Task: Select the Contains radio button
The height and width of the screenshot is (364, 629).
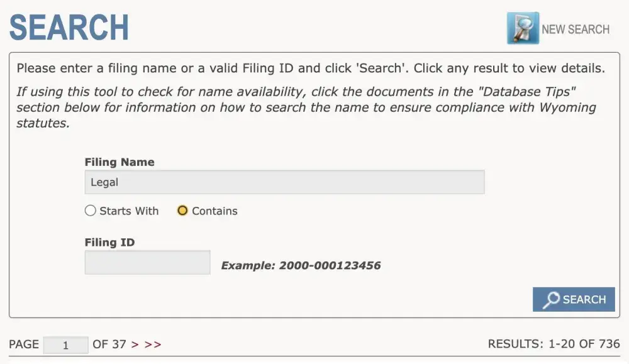Action: (x=182, y=211)
